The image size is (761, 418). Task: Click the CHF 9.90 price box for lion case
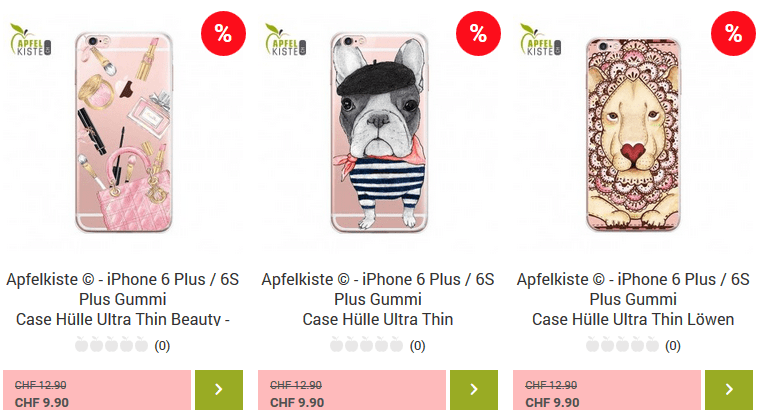click(607, 390)
